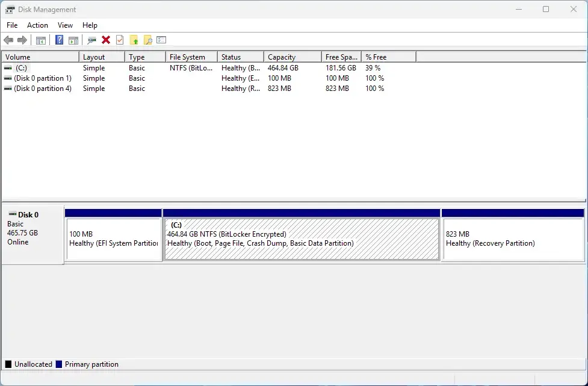Click Healthy (E... status cell

[x=241, y=78]
